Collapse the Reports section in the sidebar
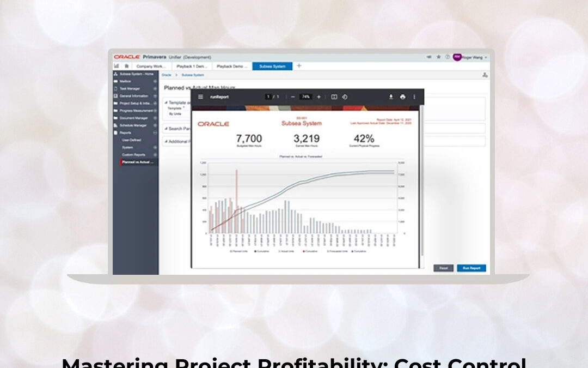This screenshot has width=588, height=368. [x=155, y=132]
